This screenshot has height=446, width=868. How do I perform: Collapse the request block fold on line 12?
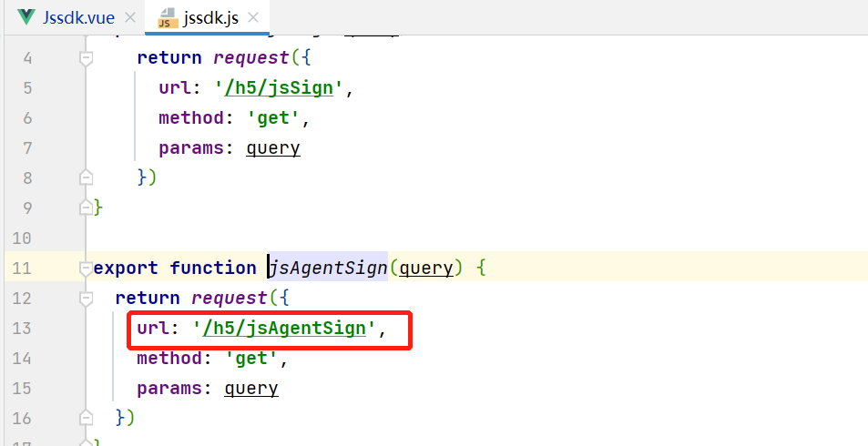(x=86, y=298)
